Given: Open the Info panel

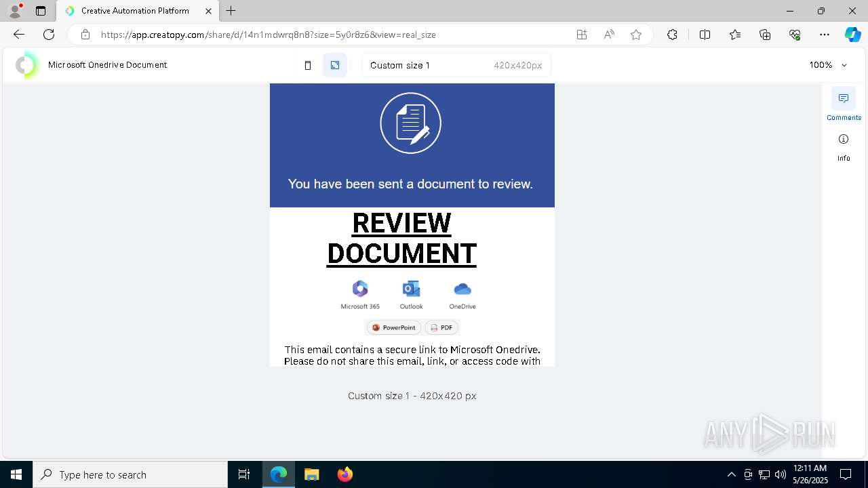Looking at the screenshot, I should [x=844, y=146].
